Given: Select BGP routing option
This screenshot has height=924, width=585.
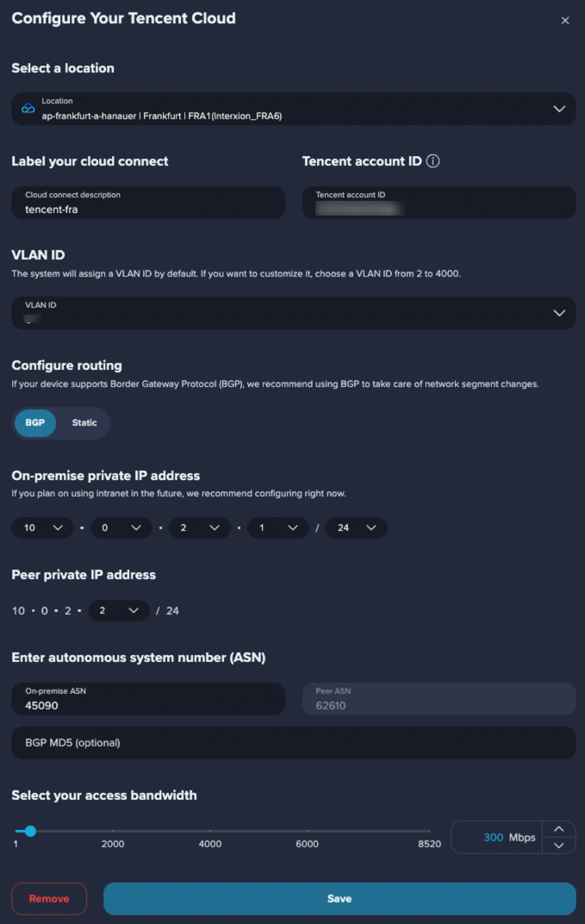Looking at the screenshot, I should [35, 423].
